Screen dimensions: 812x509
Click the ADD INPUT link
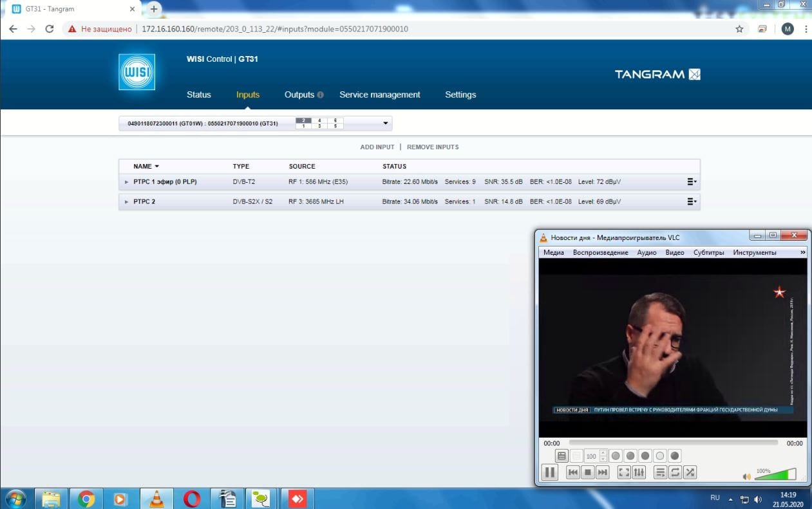click(377, 147)
